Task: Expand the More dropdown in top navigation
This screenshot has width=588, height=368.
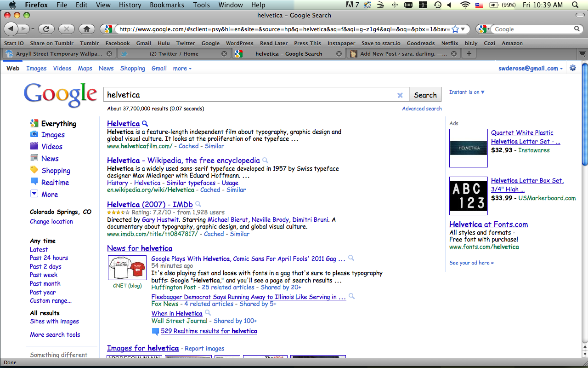Action: click(182, 69)
